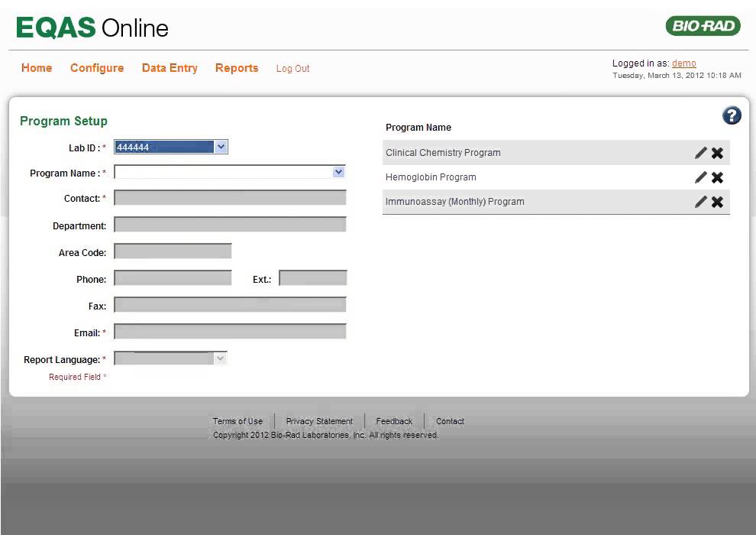Click the copyright notice text
The image size is (756, 535).
pos(325,435)
